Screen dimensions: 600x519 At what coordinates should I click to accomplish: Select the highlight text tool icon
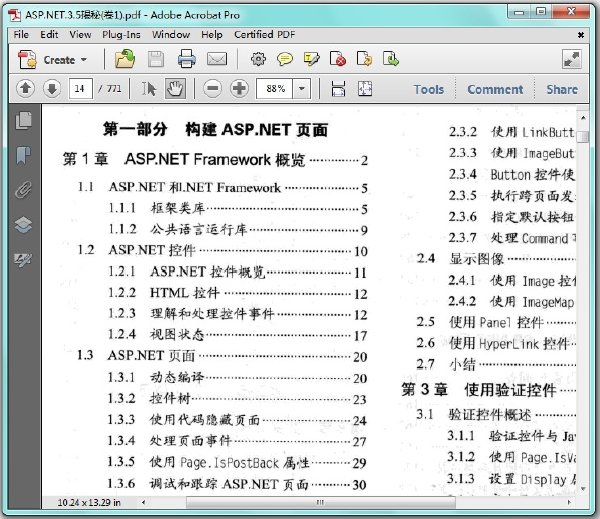click(311, 59)
